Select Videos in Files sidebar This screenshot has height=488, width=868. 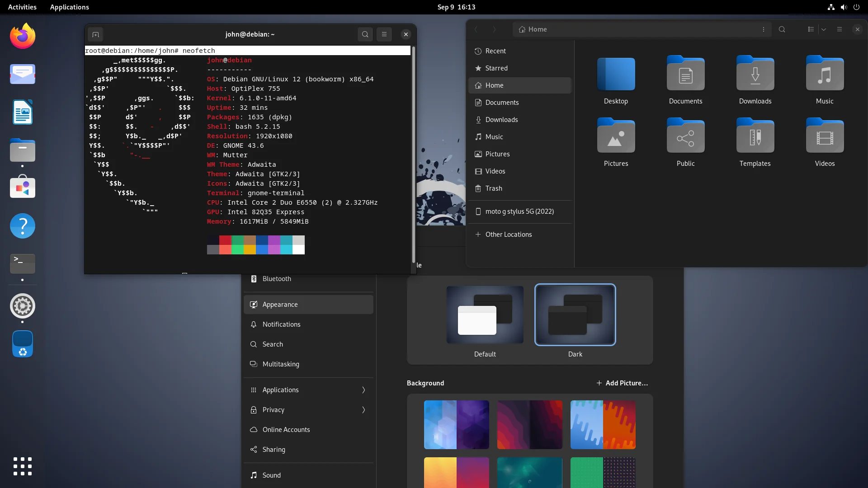click(520, 171)
